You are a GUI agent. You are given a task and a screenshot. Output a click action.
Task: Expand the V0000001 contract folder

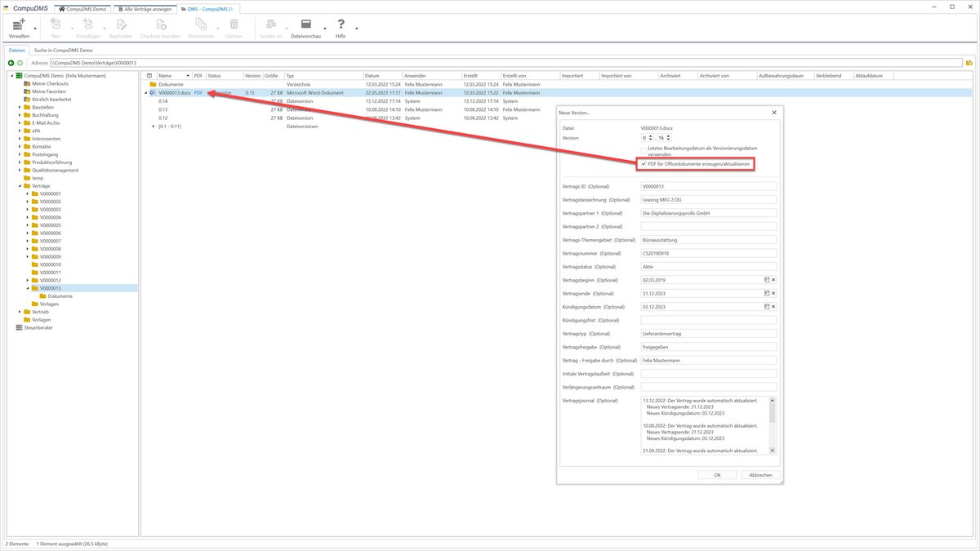point(28,193)
